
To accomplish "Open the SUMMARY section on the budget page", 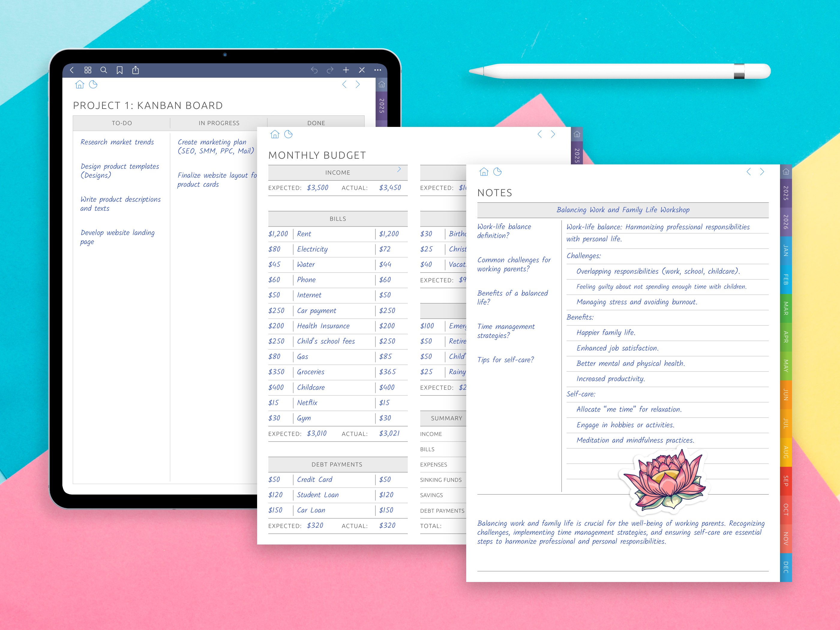I will click(447, 418).
